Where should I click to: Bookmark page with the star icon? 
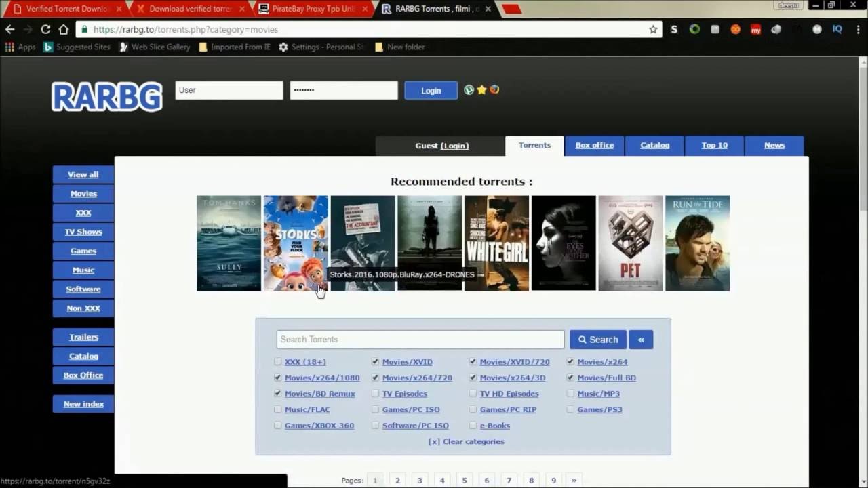653,29
